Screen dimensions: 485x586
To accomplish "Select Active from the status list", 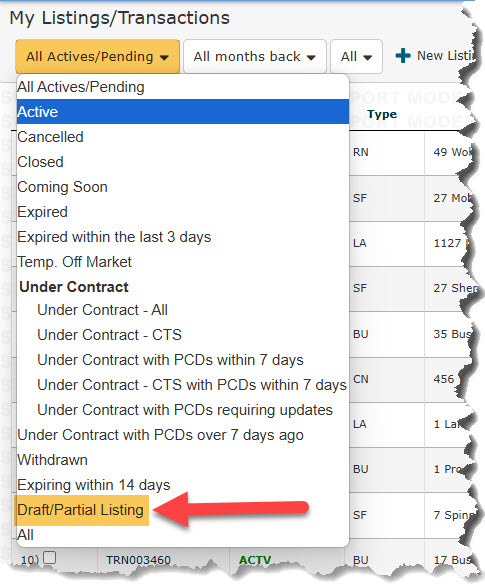I will 183,112.
